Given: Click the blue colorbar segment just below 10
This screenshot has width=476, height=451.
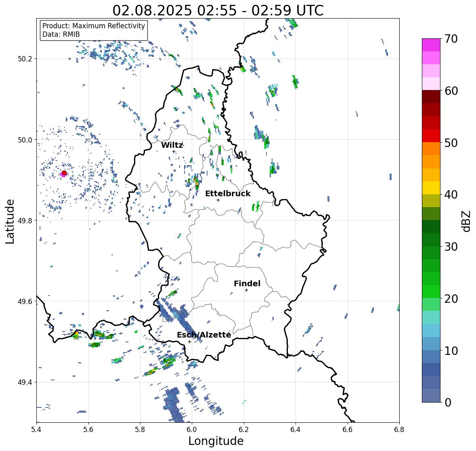Looking at the screenshot, I should (431, 356).
